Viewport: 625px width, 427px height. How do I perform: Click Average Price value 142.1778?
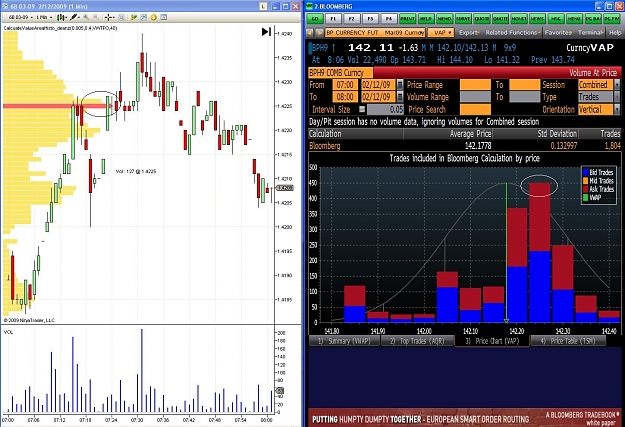point(478,146)
